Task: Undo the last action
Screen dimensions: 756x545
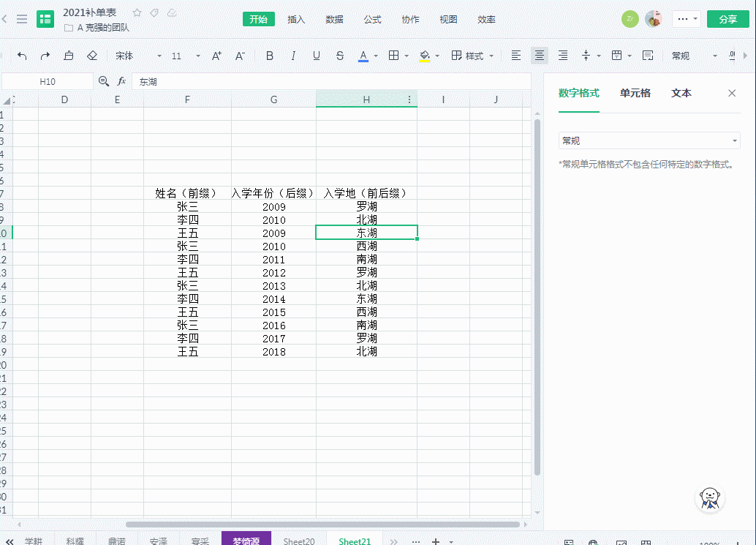Action: click(22, 56)
